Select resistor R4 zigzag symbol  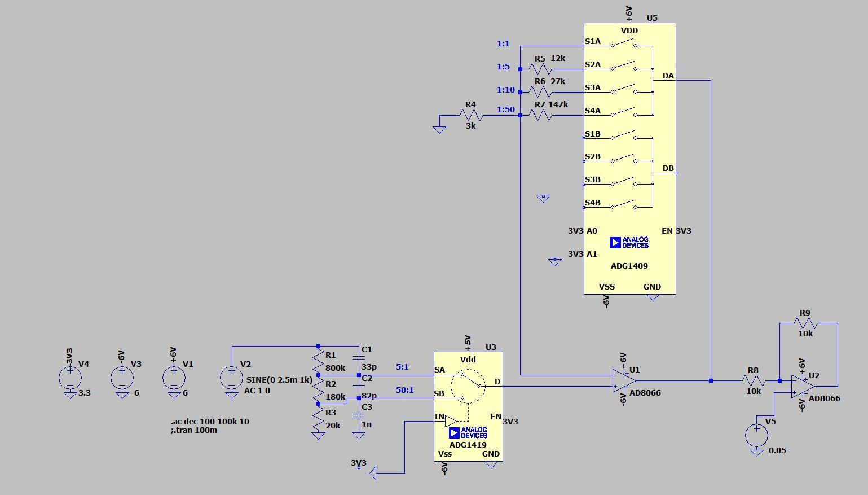(x=470, y=115)
